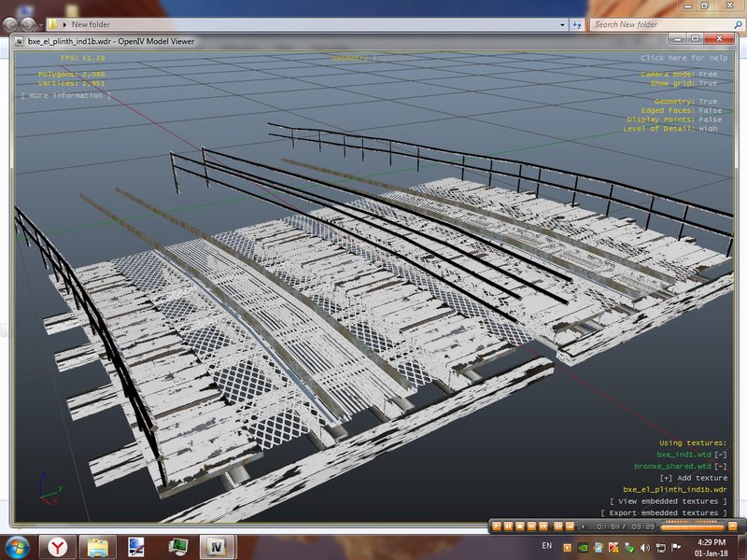Expand the Explorer address bar dropdown
This screenshot has width=747, height=560.
[562, 25]
